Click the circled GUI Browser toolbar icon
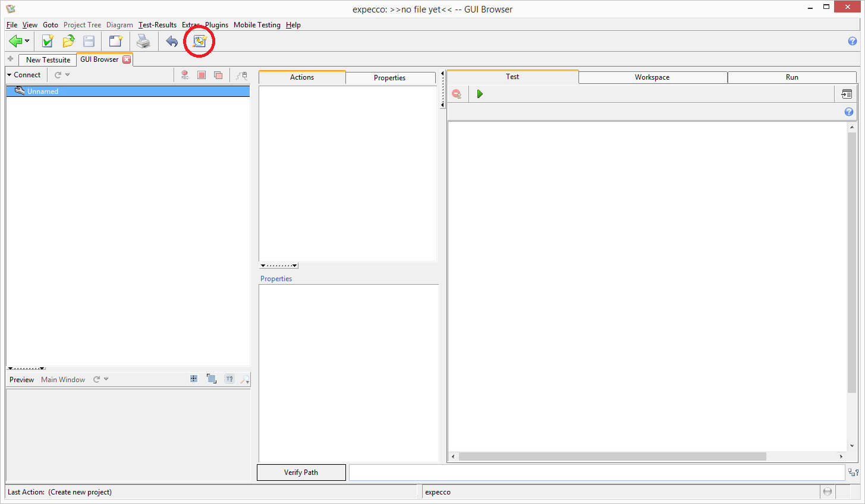 click(x=199, y=41)
